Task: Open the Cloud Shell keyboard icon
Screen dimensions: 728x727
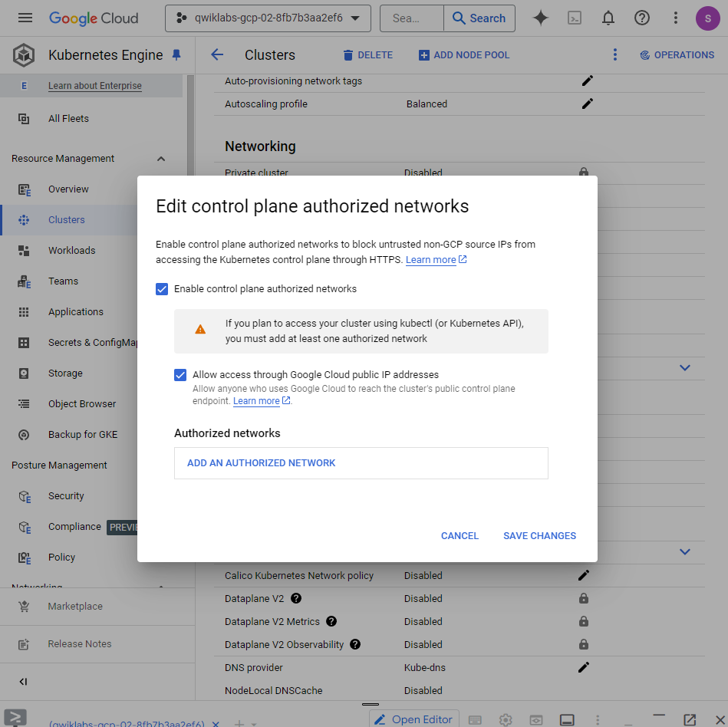Action: coord(475,719)
